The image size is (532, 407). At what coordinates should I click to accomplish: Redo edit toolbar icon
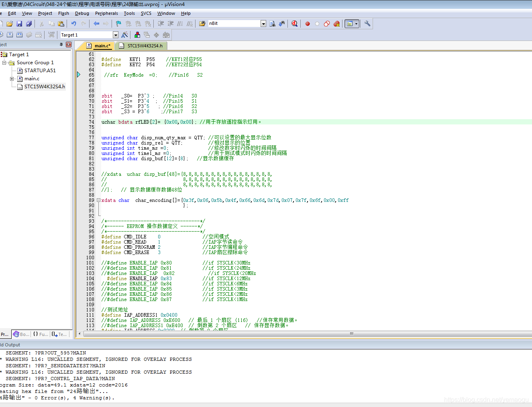[84, 24]
